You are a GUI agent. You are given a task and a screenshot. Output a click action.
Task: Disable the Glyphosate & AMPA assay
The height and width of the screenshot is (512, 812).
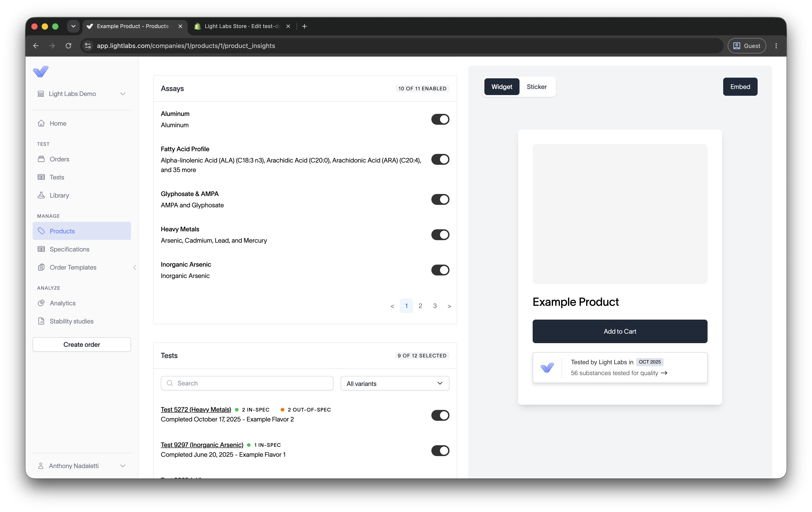(x=440, y=199)
